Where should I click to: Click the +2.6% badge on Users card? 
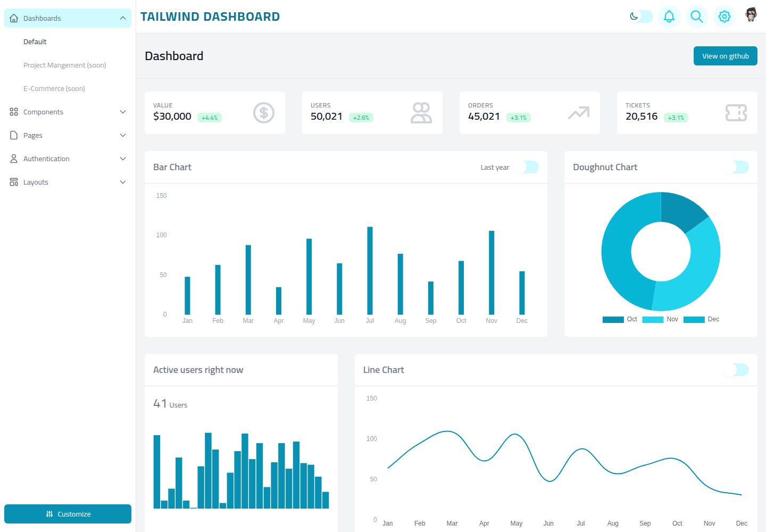pyautogui.click(x=361, y=118)
